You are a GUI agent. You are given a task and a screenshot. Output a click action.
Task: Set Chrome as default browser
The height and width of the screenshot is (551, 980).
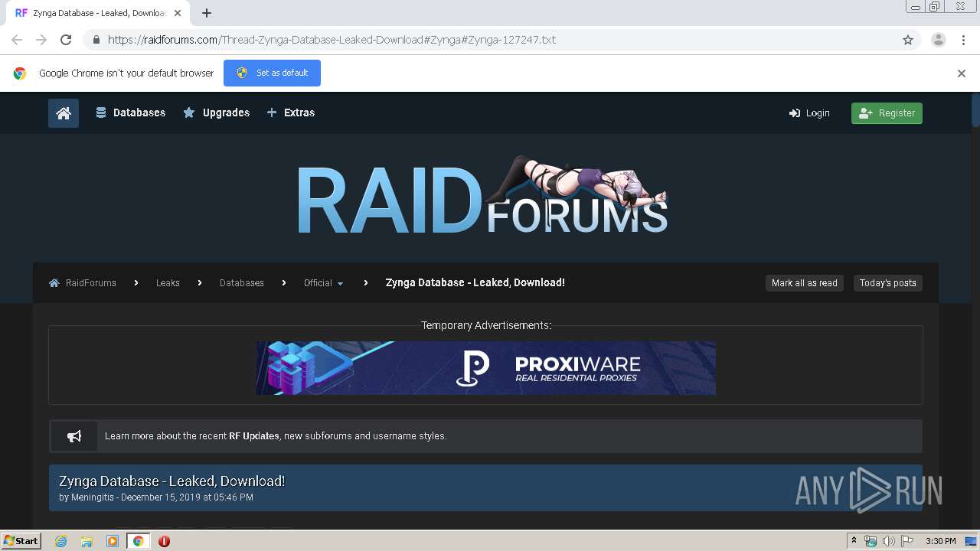272,73
